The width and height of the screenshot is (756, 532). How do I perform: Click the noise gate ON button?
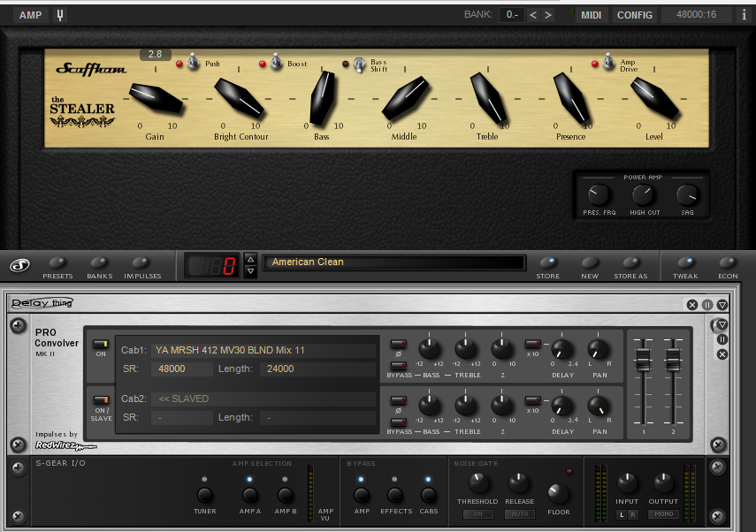click(477, 514)
